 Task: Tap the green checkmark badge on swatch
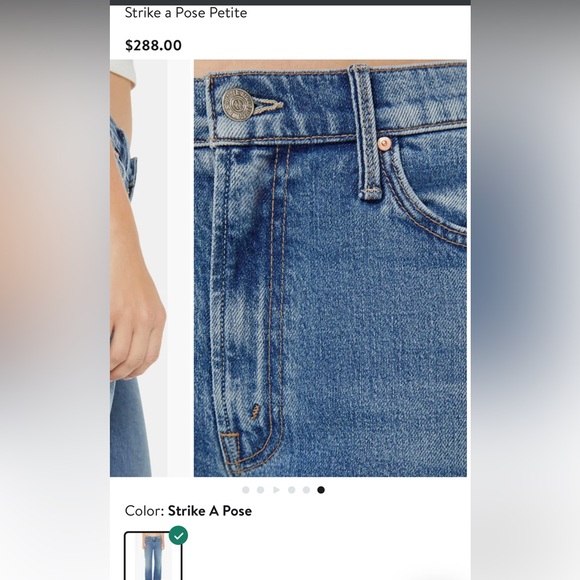point(179,535)
